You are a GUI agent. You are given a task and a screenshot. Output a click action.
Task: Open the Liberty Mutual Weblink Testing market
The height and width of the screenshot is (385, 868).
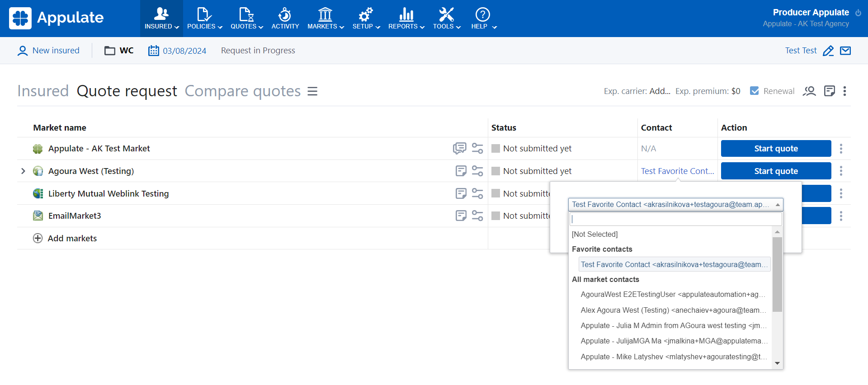tap(108, 193)
